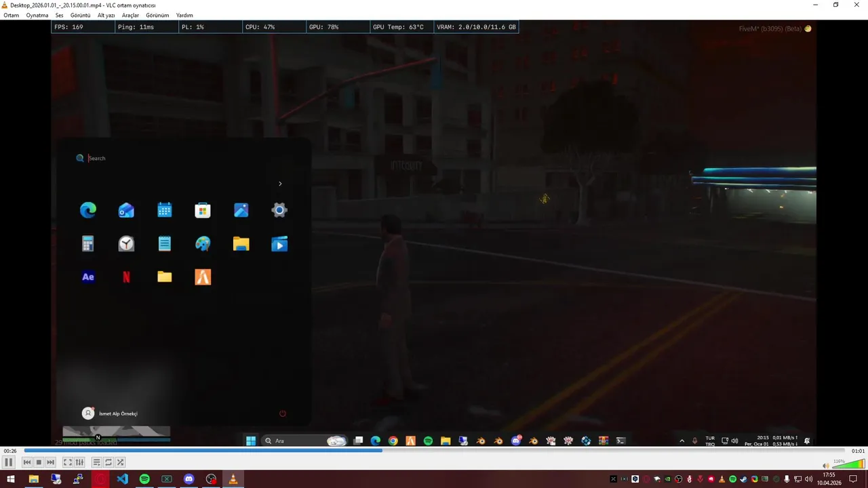
Task: Open the Yardım menu
Action: 184,15
